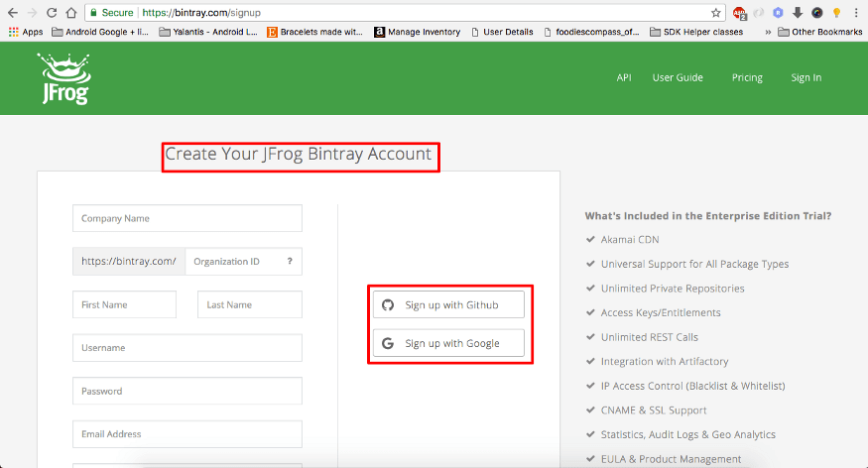
Task: Focus the Username field
Action: pos(187,348)
